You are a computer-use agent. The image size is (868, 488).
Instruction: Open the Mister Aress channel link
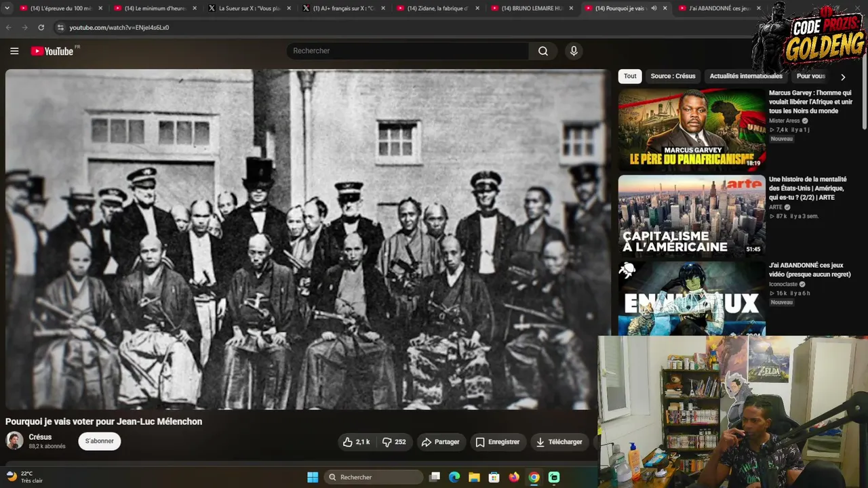pos(784,121)
